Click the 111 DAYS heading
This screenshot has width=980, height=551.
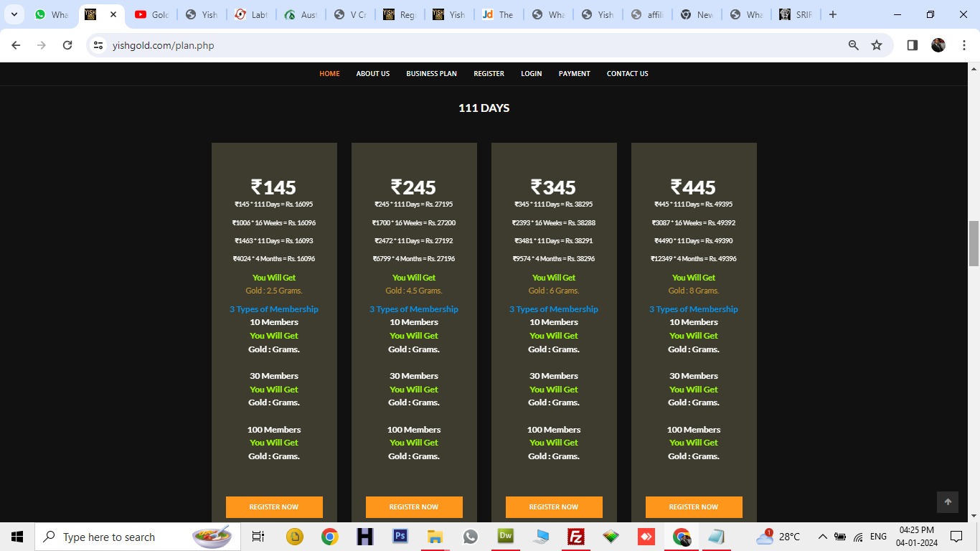484,108
